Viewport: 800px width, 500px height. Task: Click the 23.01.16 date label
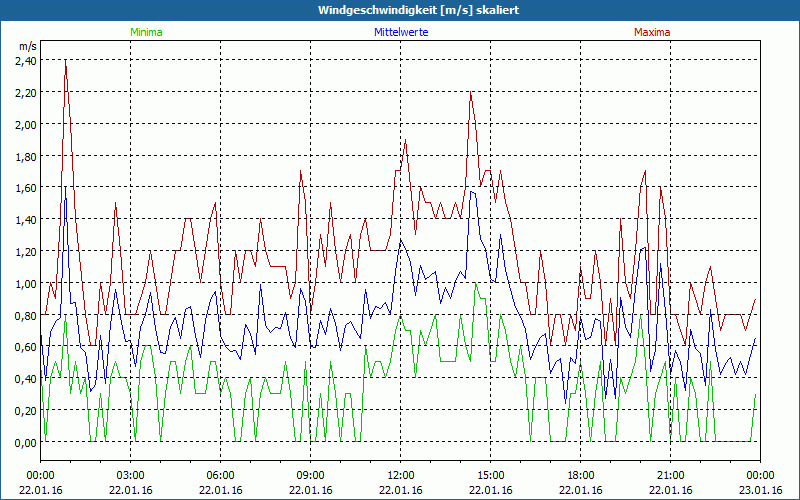(x=760, y=490)
